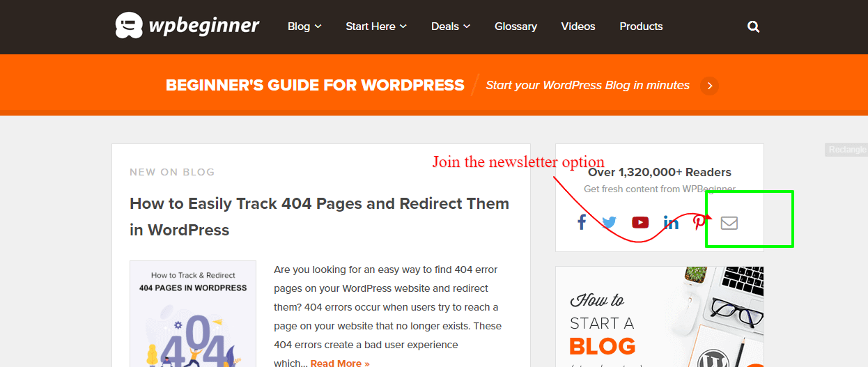The height and width of the screenshot is (367, 868).
Task: Open the search magnifier icon
Action: pos(753,26)
